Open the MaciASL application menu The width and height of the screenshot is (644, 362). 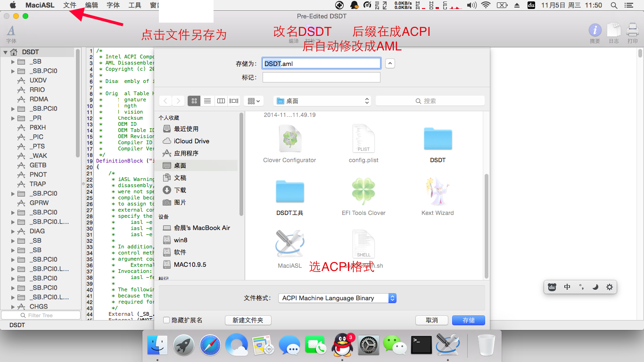[x=40, y=5]
